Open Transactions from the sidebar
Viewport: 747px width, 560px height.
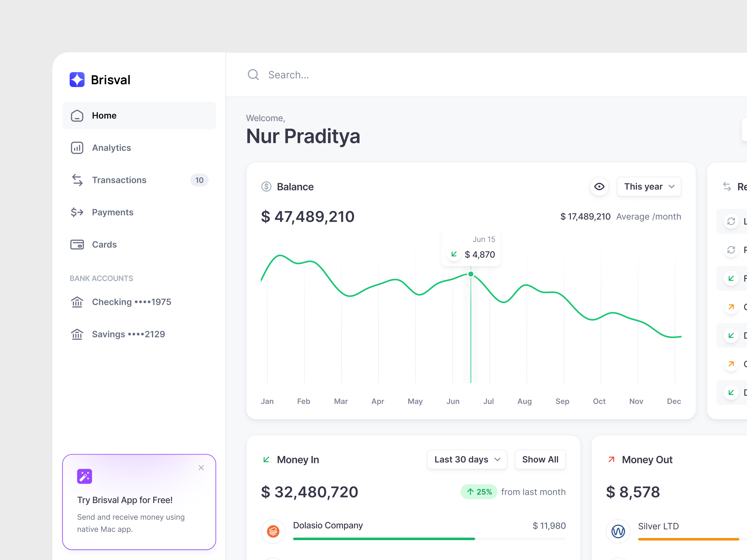pyautogui.click(x=119, y=180)
